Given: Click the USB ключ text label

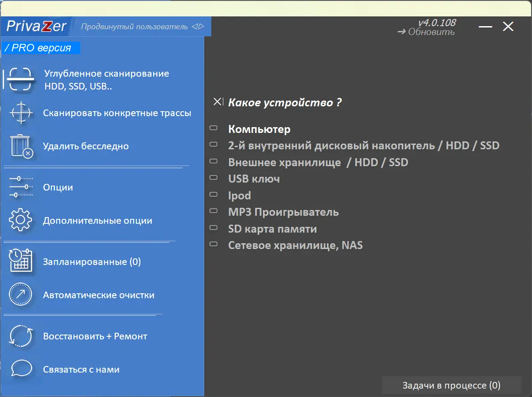Looking at the screenshot, I should click(254, 179).
